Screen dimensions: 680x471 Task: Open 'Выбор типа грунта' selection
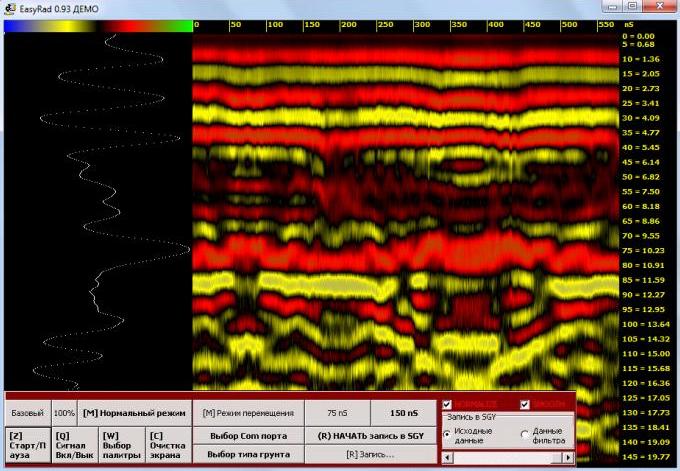tap(248, 455)
